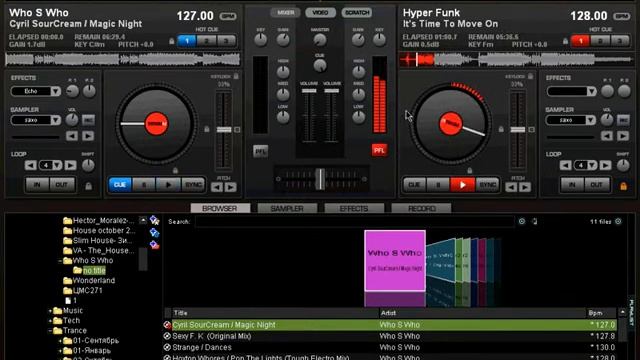Image resolution: width=640 pixels, height=360 pixels.
Task: Switch to the Sampler tab
Action: (287, 208)
